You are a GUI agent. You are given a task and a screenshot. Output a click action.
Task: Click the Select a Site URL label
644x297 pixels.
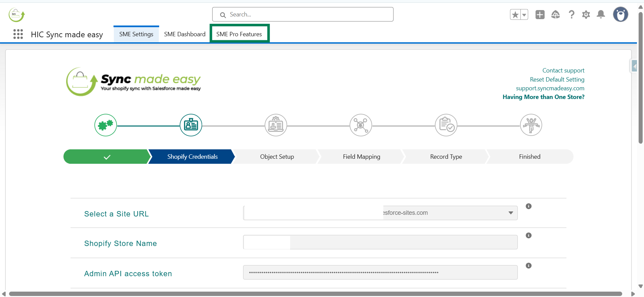pyautogui.click(x=117, y=214)
